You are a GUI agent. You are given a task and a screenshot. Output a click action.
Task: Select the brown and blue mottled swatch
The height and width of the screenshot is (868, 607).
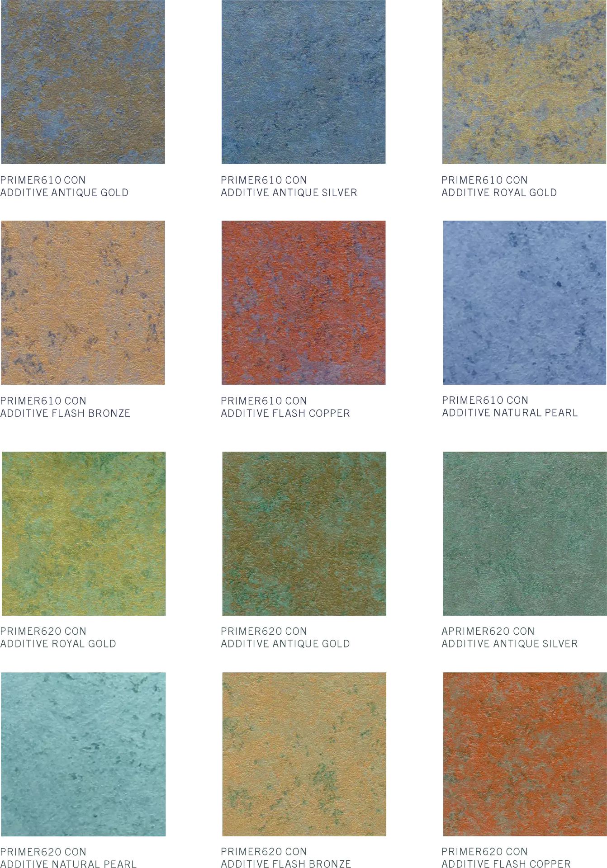[83, 83]
